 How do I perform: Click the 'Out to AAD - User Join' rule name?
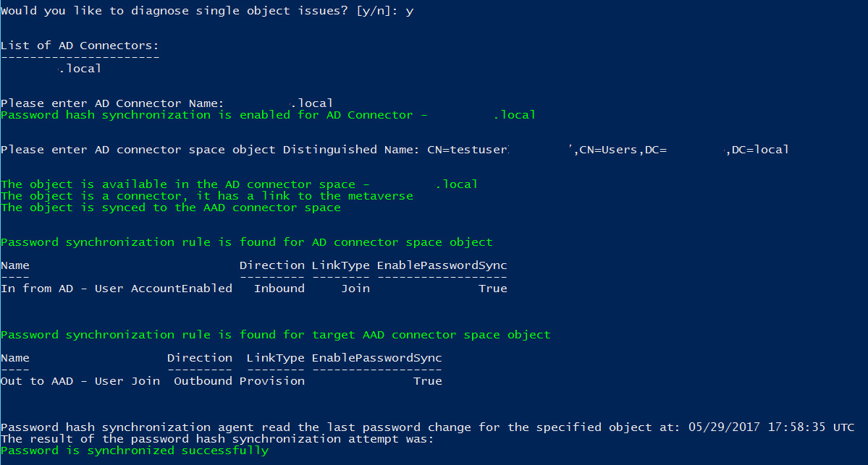pyautogui.click(x=80, y=381)
